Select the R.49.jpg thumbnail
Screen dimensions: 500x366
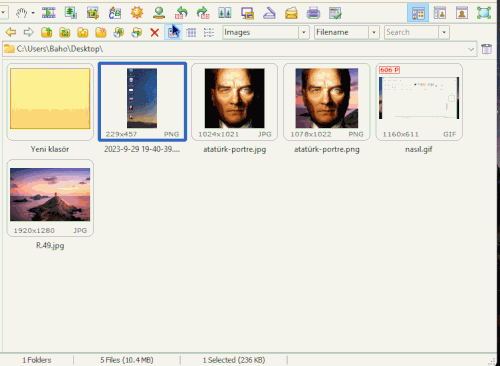pyautogui.click(x=50, y=198)
